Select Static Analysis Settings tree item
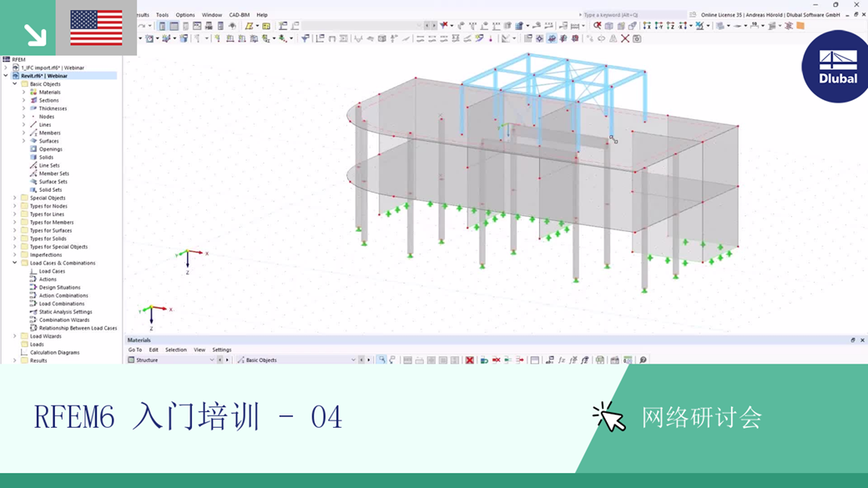 tap(65, 311)
